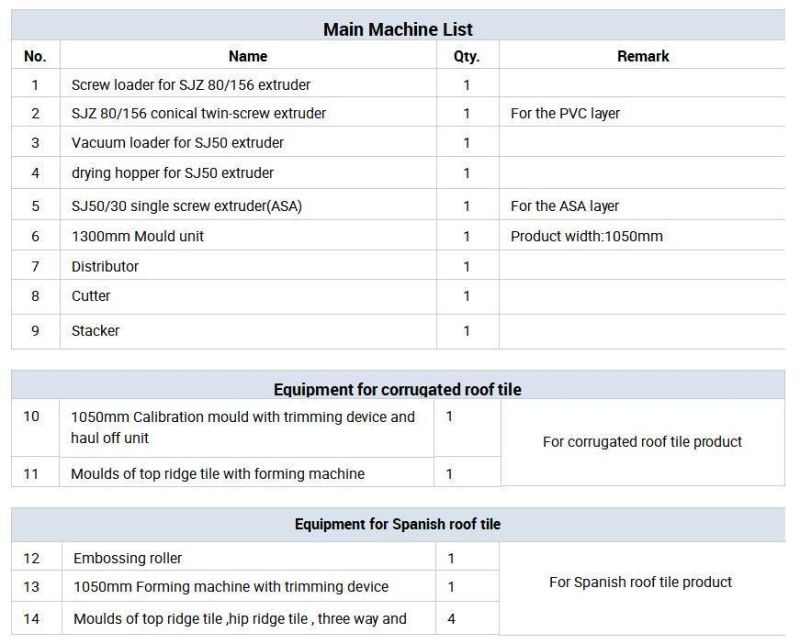Click the Remark column header
The width and height of the screenshot is (800, 644).
(643, 56)
